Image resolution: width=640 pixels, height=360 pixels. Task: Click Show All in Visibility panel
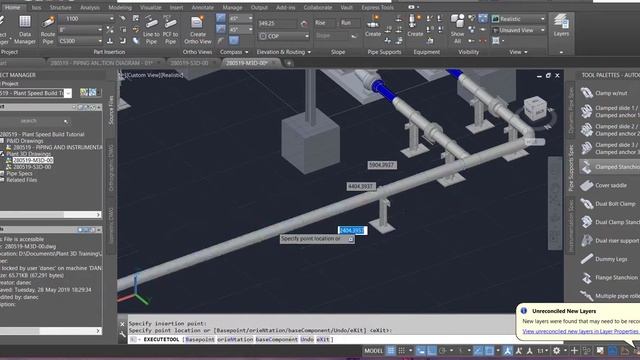[458, 29]
